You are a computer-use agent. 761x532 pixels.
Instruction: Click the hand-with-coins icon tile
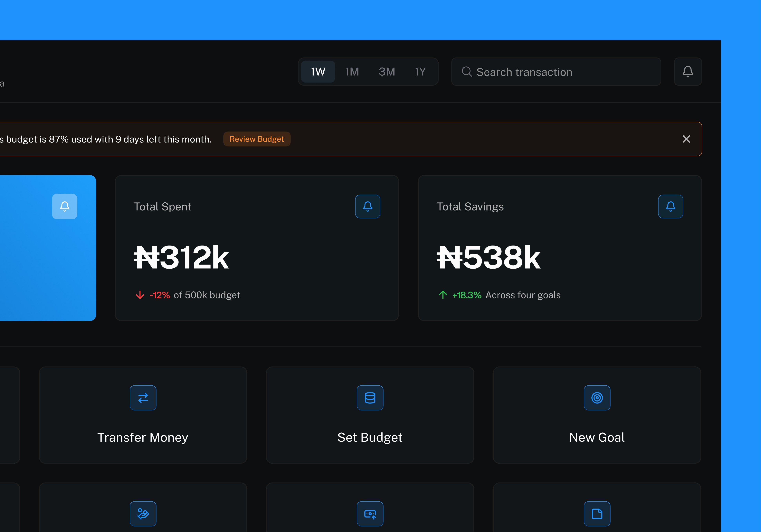pyautogui.click(x=143, y=513)
